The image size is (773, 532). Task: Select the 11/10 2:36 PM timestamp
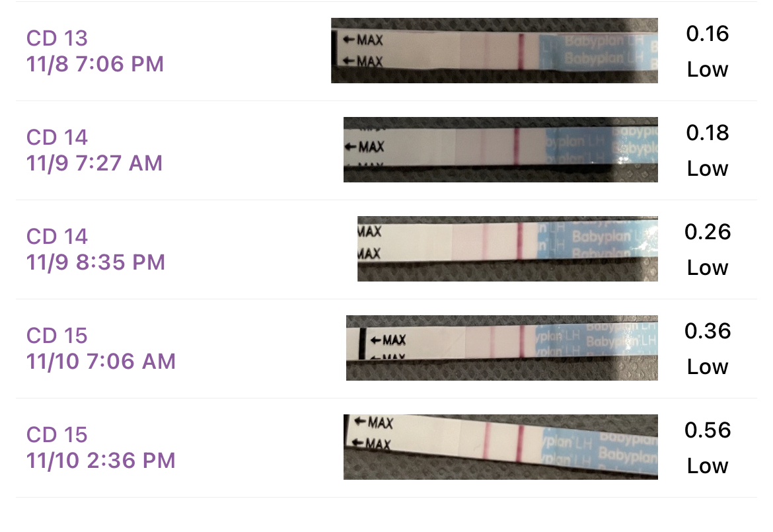click(x=101, y=461)
